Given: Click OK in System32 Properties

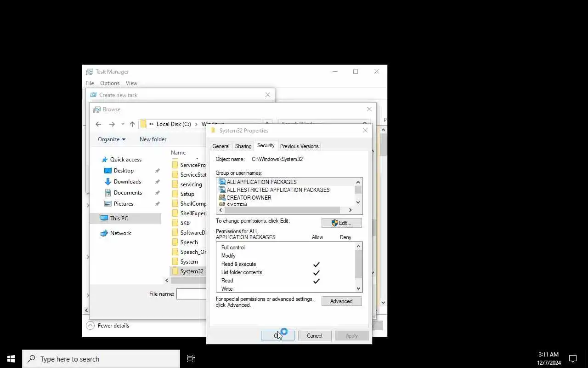Looking at the screenshot, I should coord(277,336).
